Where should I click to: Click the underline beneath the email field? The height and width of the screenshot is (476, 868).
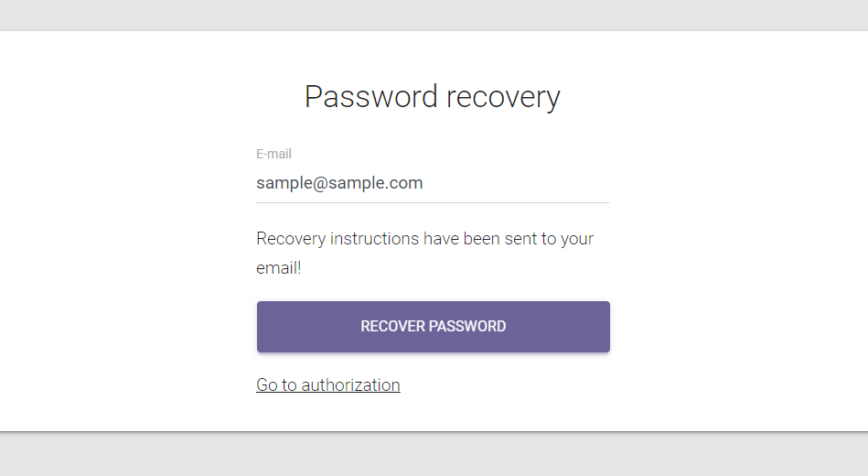coord(432,202)
